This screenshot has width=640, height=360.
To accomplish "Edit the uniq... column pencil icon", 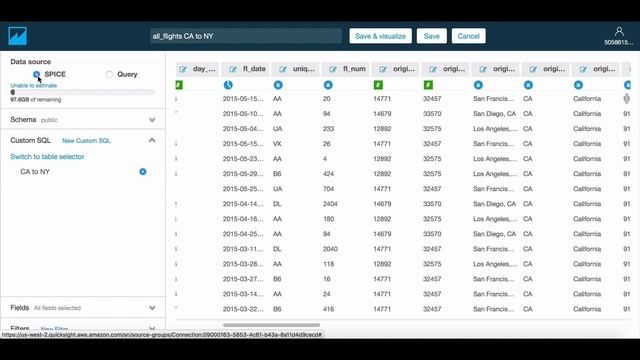I will point(283,69).
